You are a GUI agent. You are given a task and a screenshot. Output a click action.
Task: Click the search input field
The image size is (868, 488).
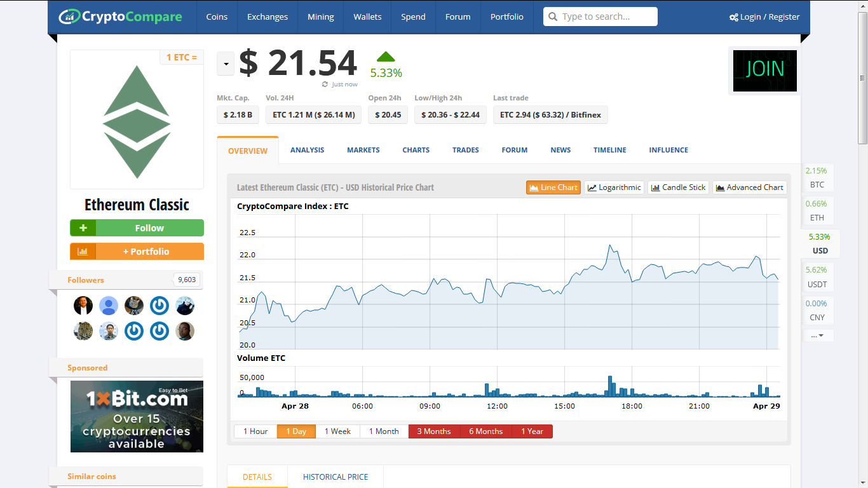pos(606,17)
